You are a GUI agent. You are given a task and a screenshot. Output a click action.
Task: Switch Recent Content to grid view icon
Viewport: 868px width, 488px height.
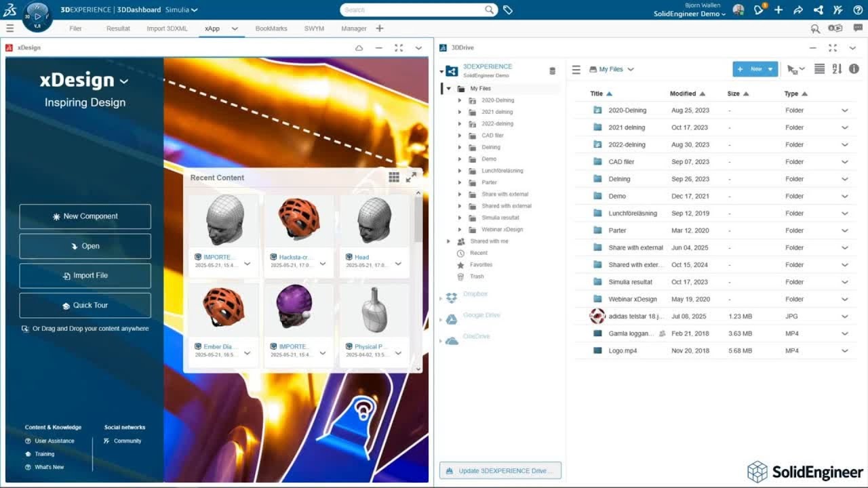394,178
